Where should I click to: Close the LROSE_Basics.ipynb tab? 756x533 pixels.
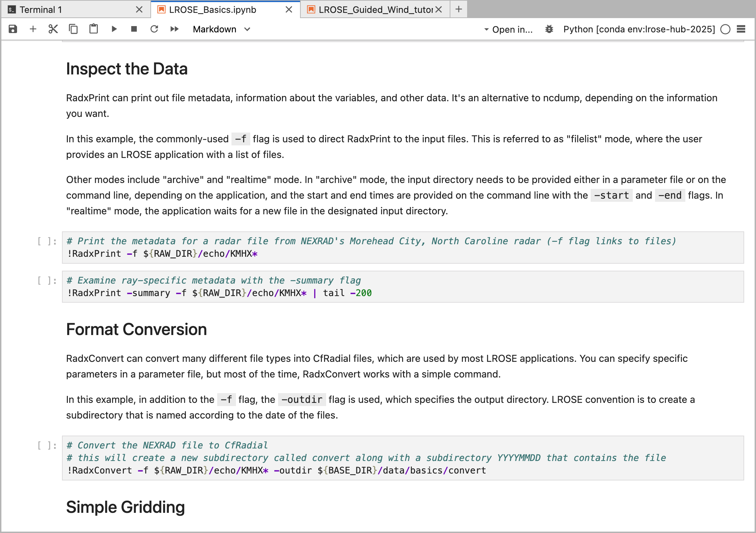289,10
